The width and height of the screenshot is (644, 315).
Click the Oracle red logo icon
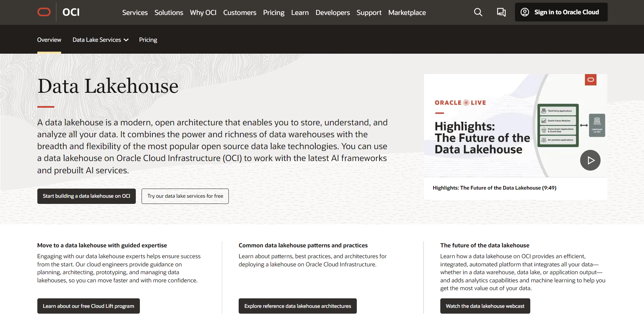pyautogui.click(x=44, y=12)
